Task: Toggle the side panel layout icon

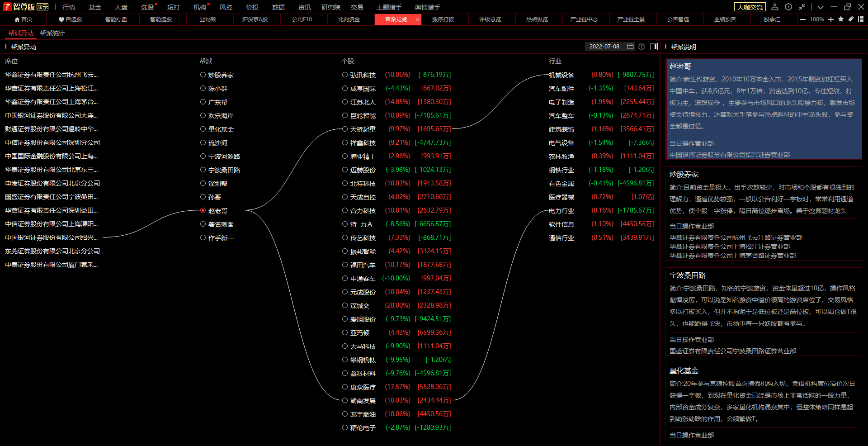Action: [x=654, y=47]
